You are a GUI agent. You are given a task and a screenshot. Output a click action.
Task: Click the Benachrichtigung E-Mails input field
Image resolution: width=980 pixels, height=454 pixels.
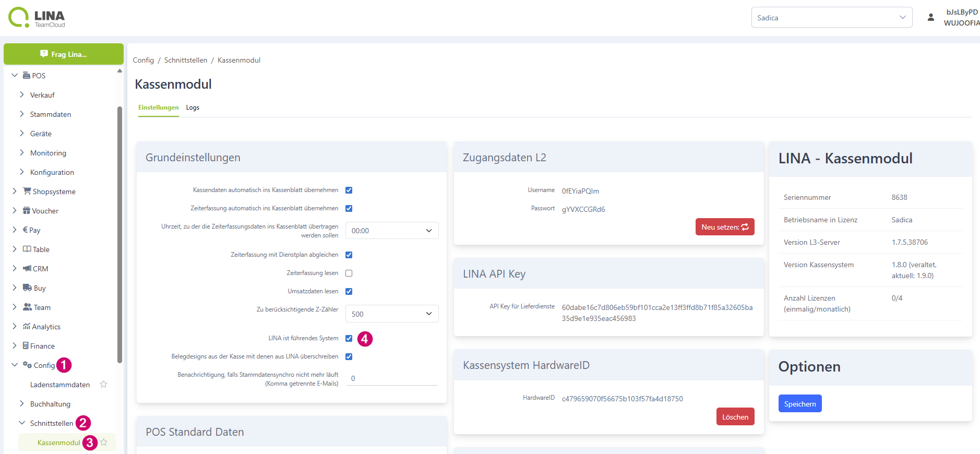[392, 378]
